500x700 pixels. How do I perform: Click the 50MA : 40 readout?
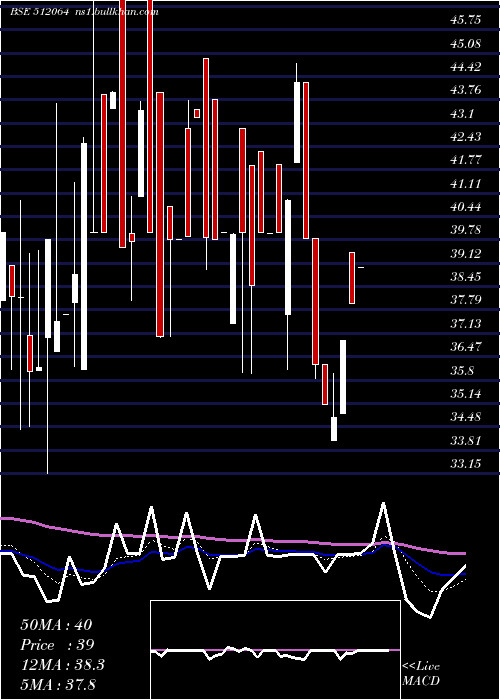56,625
